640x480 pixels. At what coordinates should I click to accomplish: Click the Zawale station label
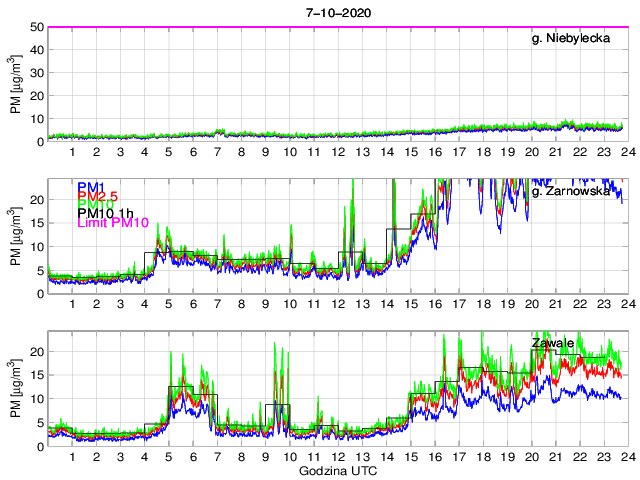(x=552, y=343)
